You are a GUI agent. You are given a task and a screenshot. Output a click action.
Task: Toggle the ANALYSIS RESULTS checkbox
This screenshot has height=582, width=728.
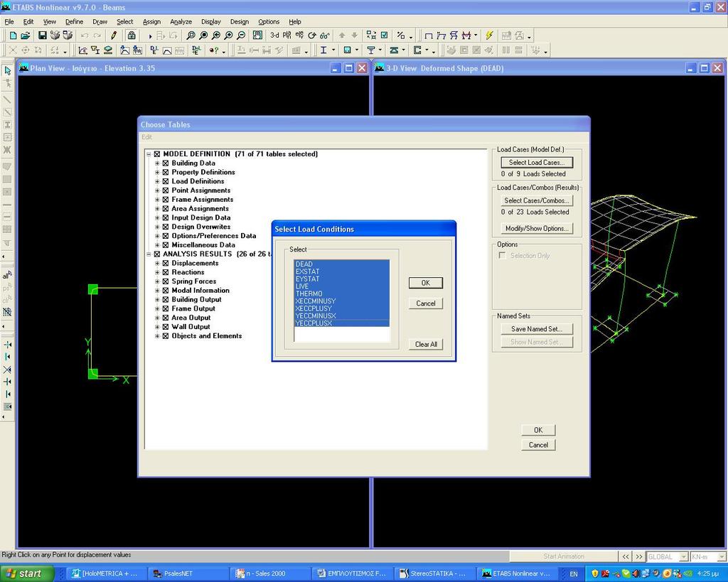(157, 254)
